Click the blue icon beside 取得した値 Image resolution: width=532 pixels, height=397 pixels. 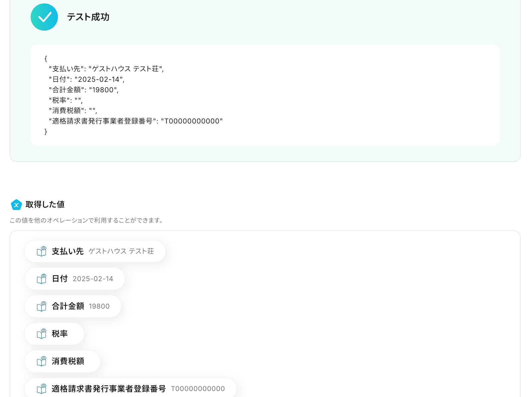[16, 205]
